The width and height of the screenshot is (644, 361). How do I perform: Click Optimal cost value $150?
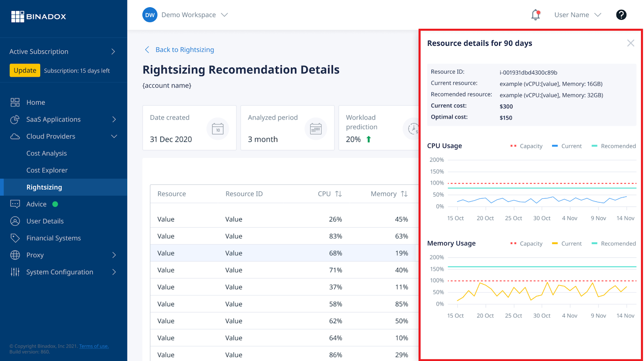[x=506, y=118]
